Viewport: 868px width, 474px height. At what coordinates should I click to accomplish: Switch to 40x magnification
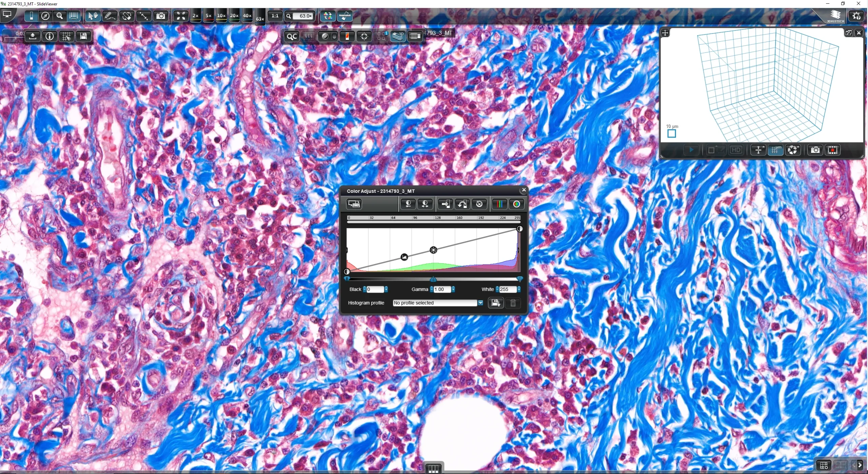pos(247,16)
